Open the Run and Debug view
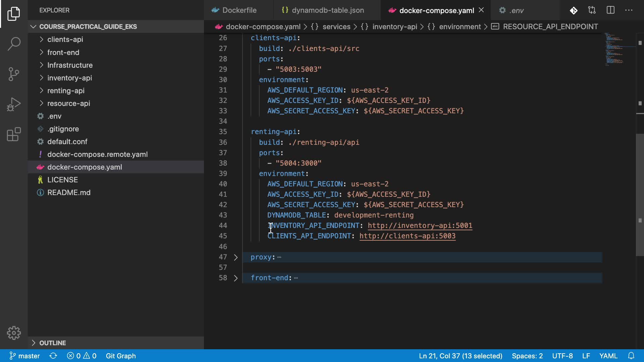644x362 pixels. pos(14,104)
